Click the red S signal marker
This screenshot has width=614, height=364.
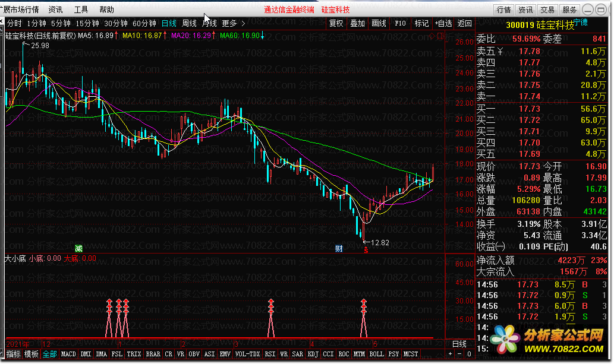point(366,251)
